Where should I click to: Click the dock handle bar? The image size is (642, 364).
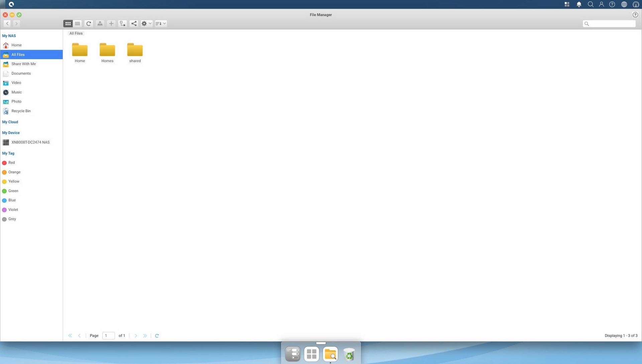(x=321, y=343)
